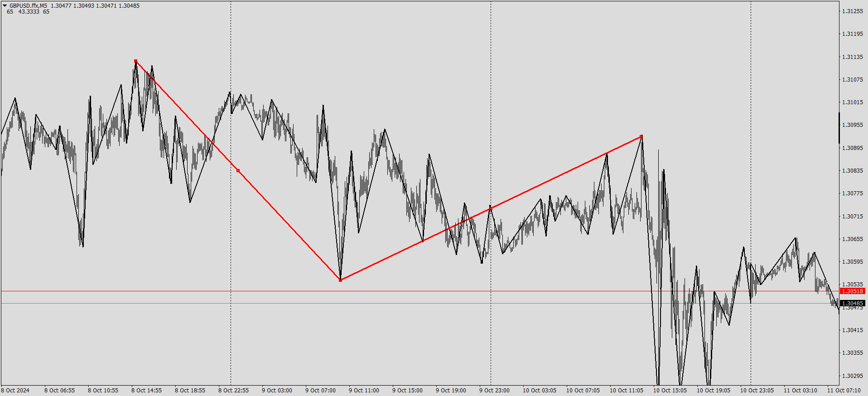The image size is (868, 396).
Task: Click the red 1.30518 price tag
Action: pos(853,291)
